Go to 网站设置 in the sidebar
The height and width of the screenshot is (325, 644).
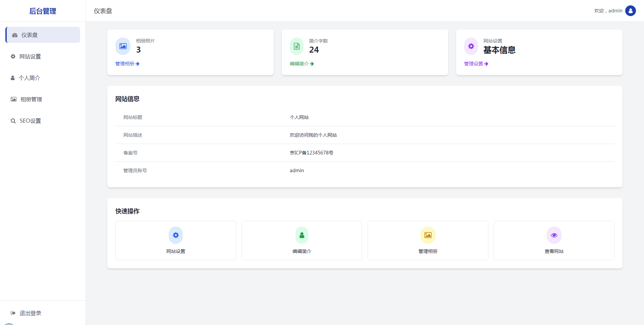tap(30, 57)
